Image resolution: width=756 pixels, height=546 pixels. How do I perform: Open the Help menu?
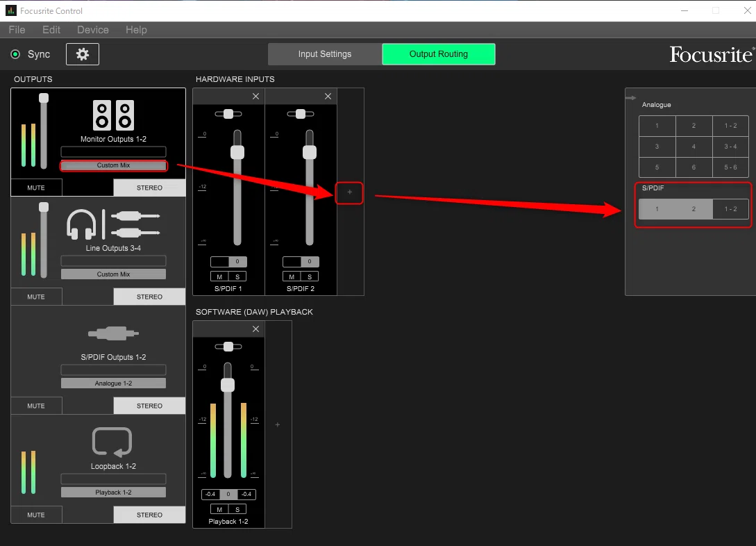pyautogui.click(x=137, y=30)
